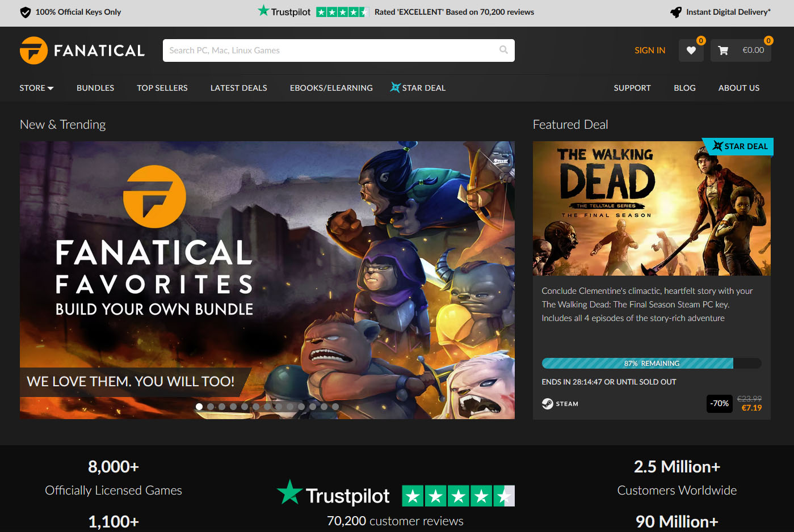The width and height of the screenshot is (794, 532).
Task: Click the shield icon beside Official Keys Only
Action: click(x=26, y=12)
